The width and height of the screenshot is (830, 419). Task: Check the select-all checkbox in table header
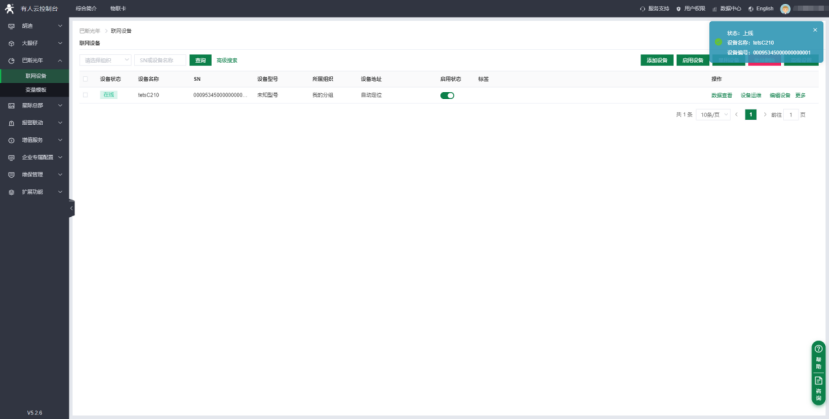tap(85, 78)
